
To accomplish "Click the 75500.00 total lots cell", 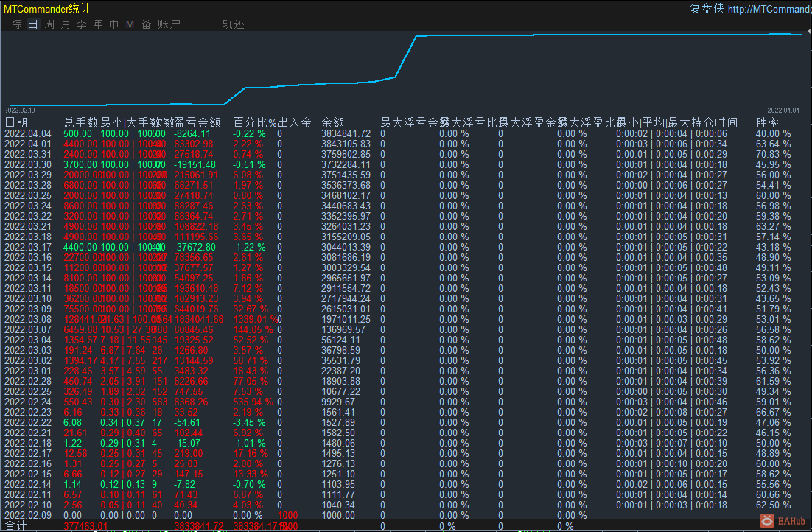I will [83, 309].
